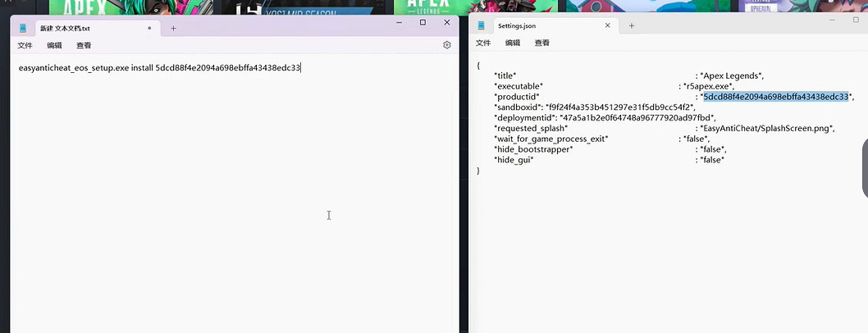Add new tab in Settings.json Notepad window
This screenshot has width=868, height=333.
click(x=632, y=25)
